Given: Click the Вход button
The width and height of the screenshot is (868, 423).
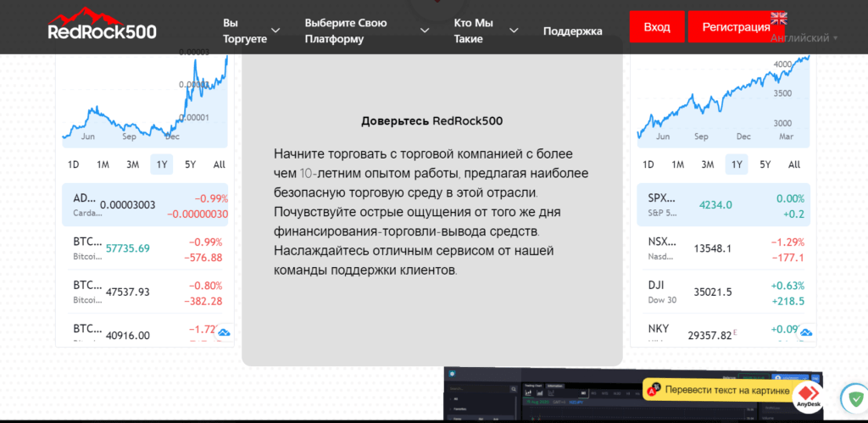Looking at the screenshot, I should point(657,26).
